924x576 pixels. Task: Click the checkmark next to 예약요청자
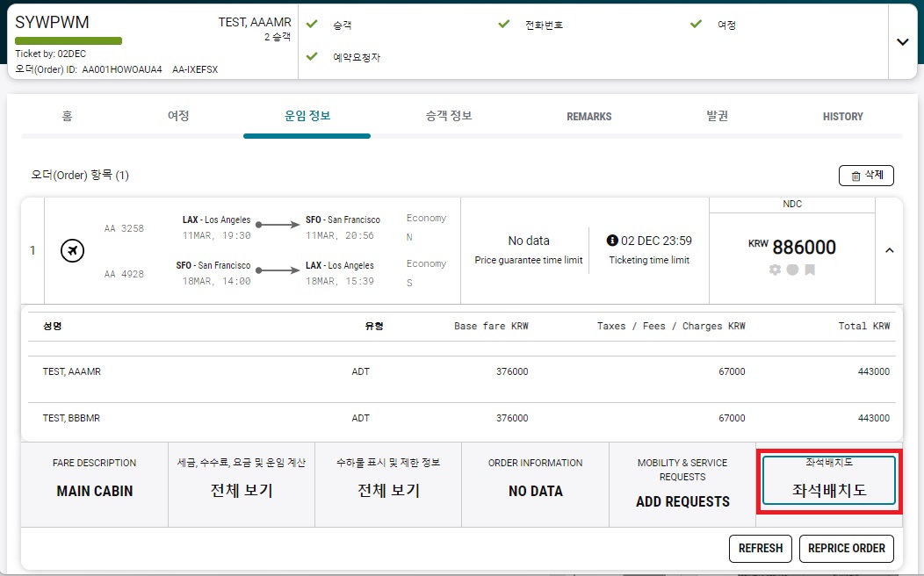[313, 56]
